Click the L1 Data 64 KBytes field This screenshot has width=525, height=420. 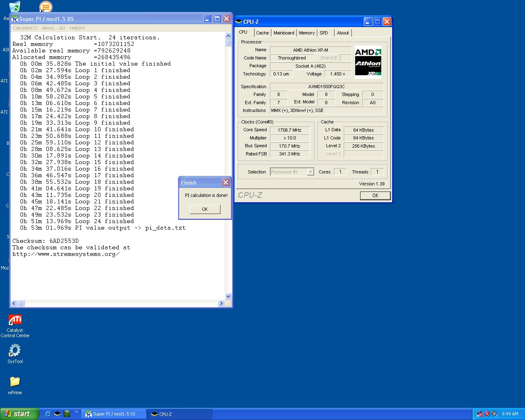[x=363, y=130]
